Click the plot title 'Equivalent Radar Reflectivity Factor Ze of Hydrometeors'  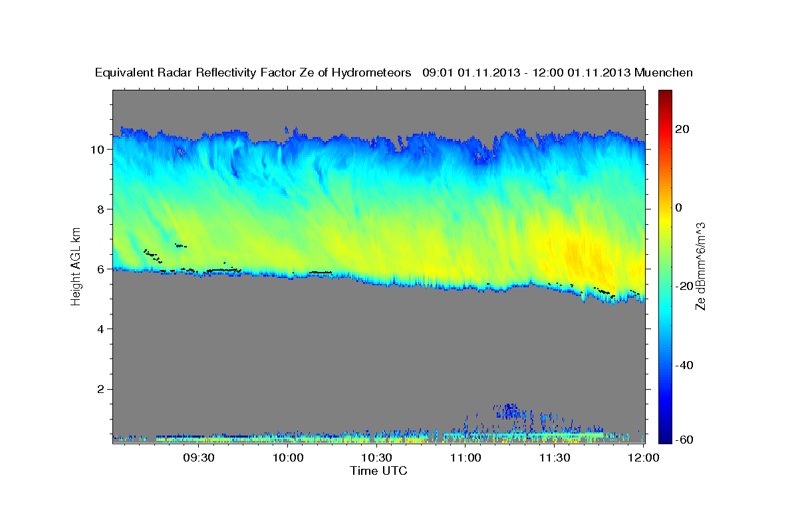click(x=253, y=72)
